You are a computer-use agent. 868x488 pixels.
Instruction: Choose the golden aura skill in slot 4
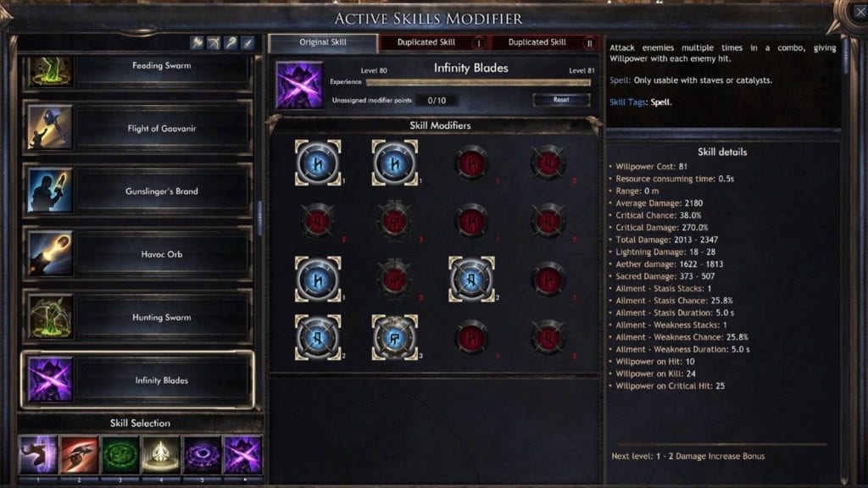[161, 455]
